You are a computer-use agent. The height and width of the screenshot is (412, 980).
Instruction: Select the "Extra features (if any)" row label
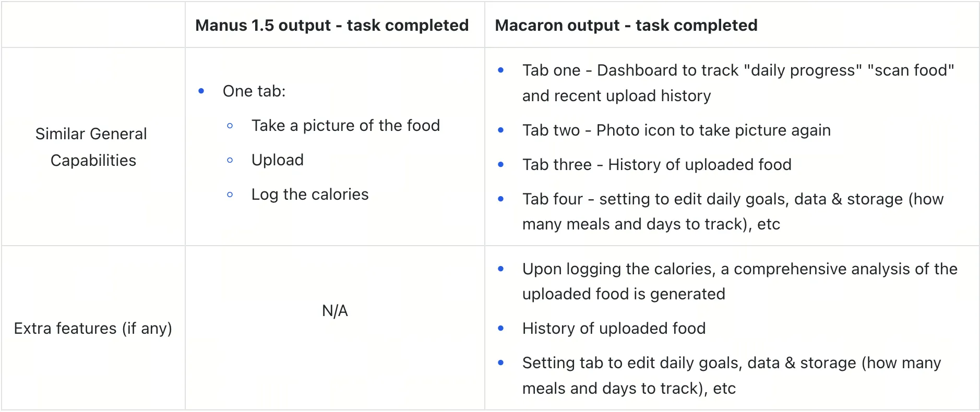(93, 328)
